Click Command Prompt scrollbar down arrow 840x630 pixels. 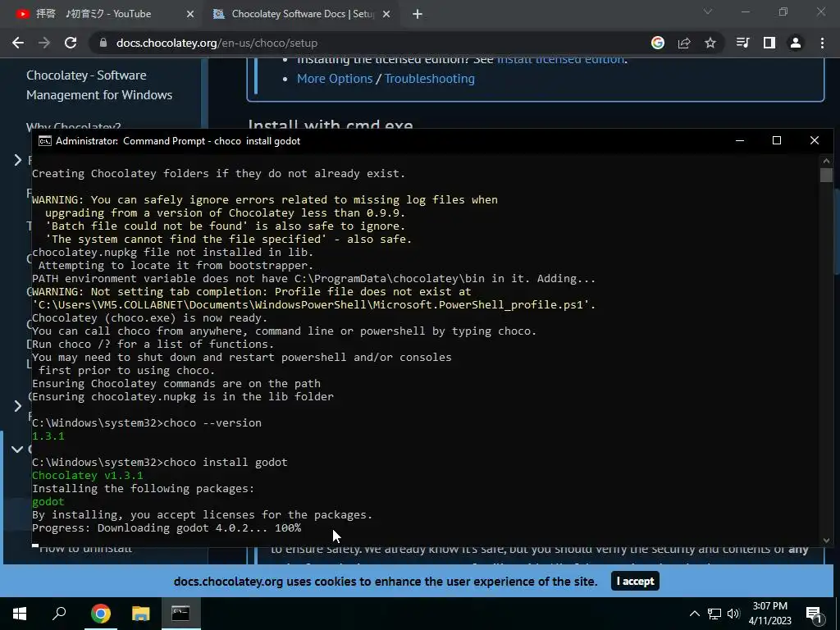[x=826, y=540]
